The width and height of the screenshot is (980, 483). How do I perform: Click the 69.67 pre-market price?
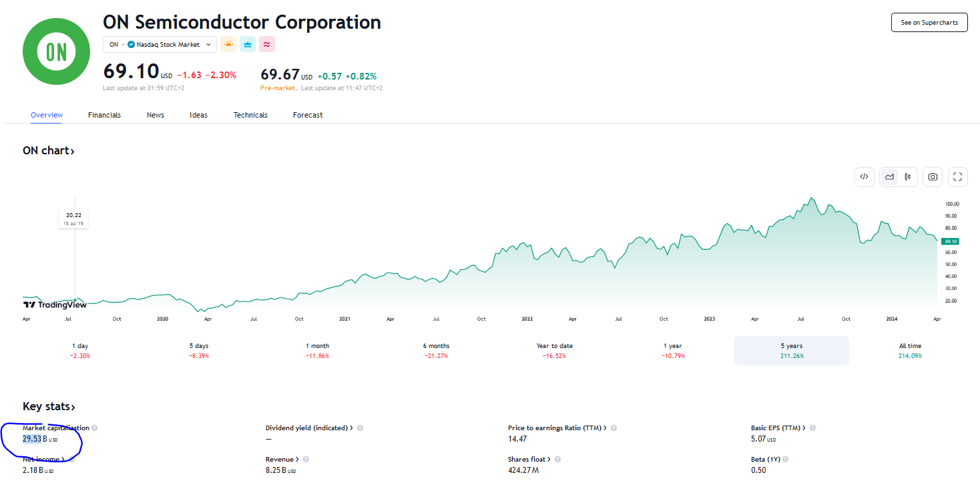(x=286, y=75)
